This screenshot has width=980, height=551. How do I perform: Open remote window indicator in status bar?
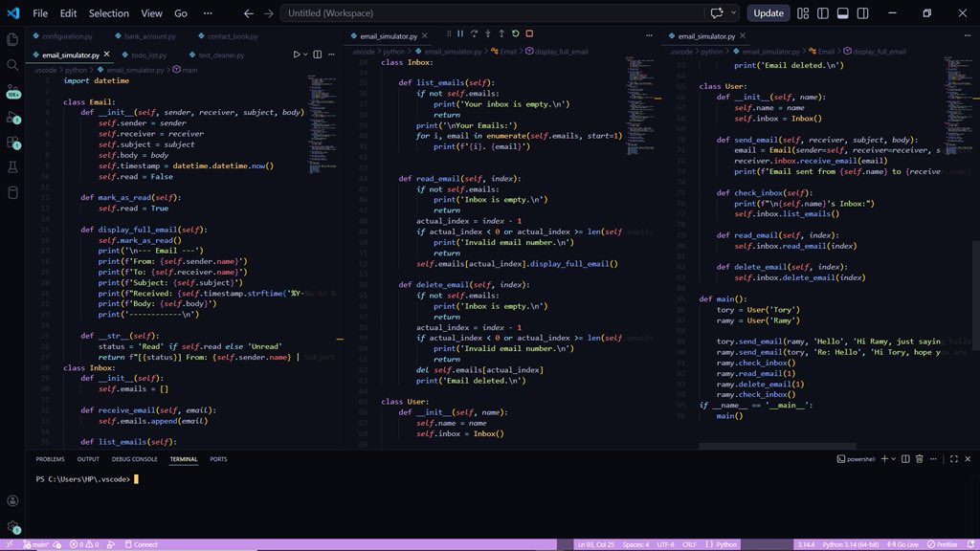click(x=10, y=544)
